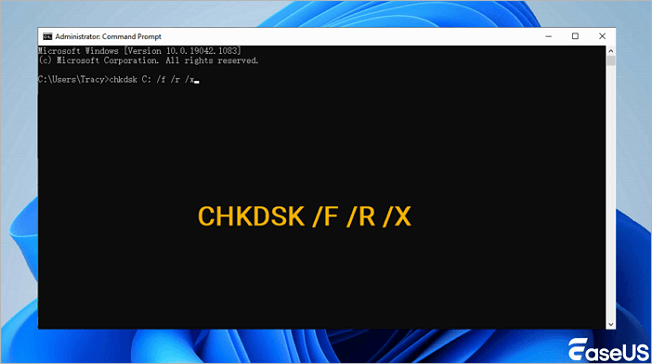Click the '(c) Microsoft Corporation' copyright line
The width and height of the screenshot is (652, 364).
[148, 60]
